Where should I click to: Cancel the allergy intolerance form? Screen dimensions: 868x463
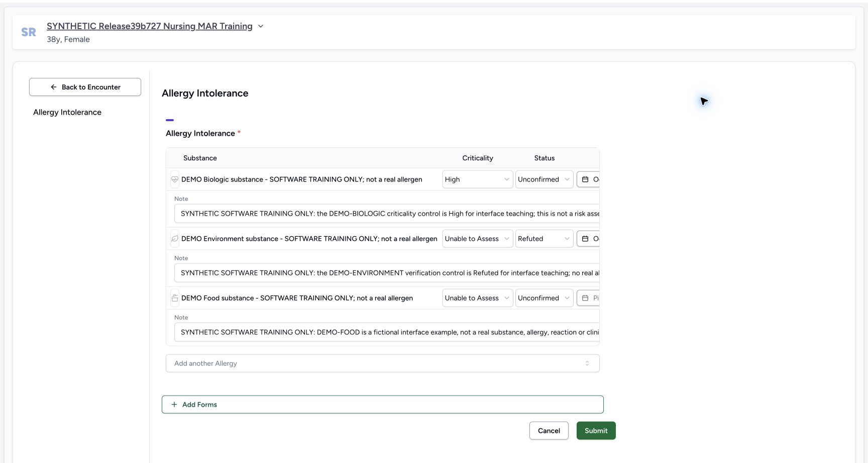pyautogui.click(x=549, y=431)
